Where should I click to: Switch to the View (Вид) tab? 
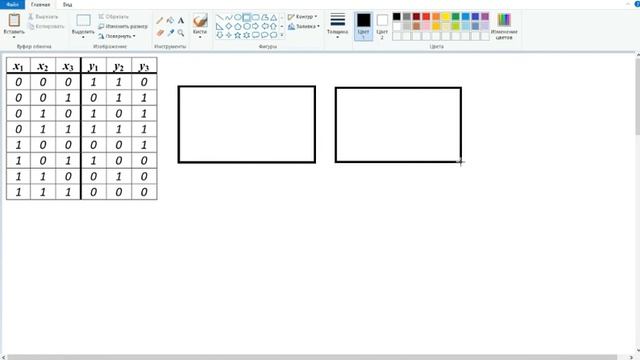point(67,5)
